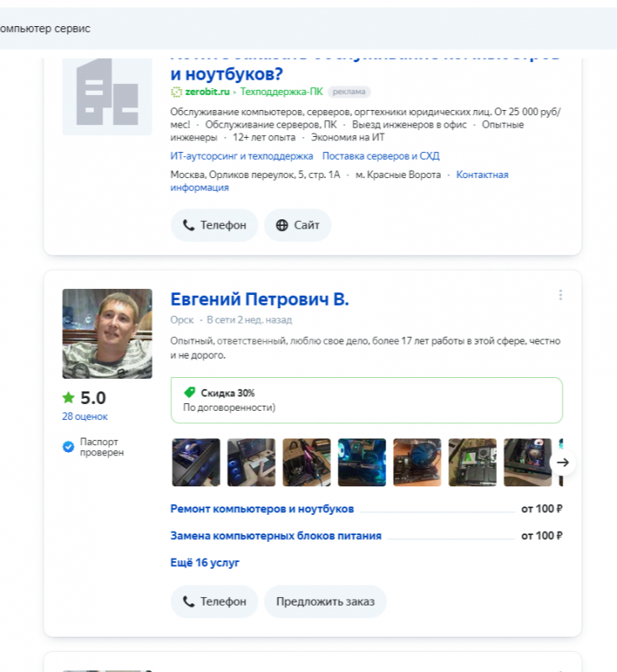This screenshot has height=672, width=617.
Task: Click the search field containing 'компьютер сервис'
Action: click(x=308, y=29)
